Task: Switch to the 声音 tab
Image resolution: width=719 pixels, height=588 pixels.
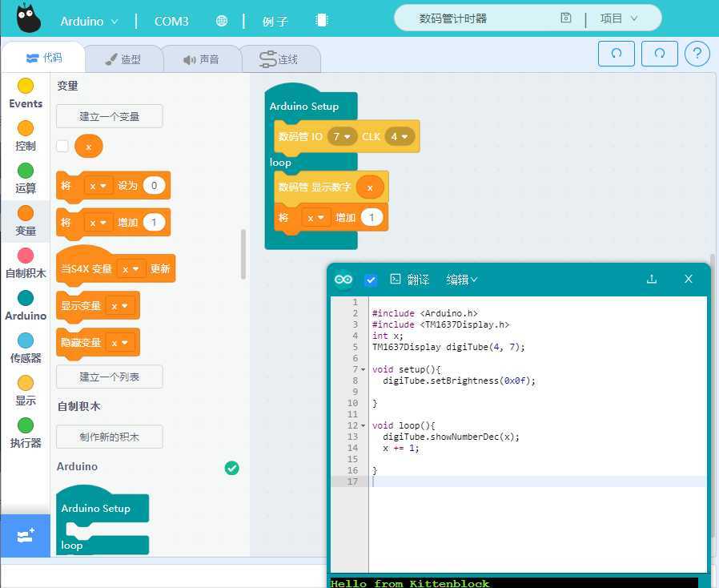Action: 201,59
